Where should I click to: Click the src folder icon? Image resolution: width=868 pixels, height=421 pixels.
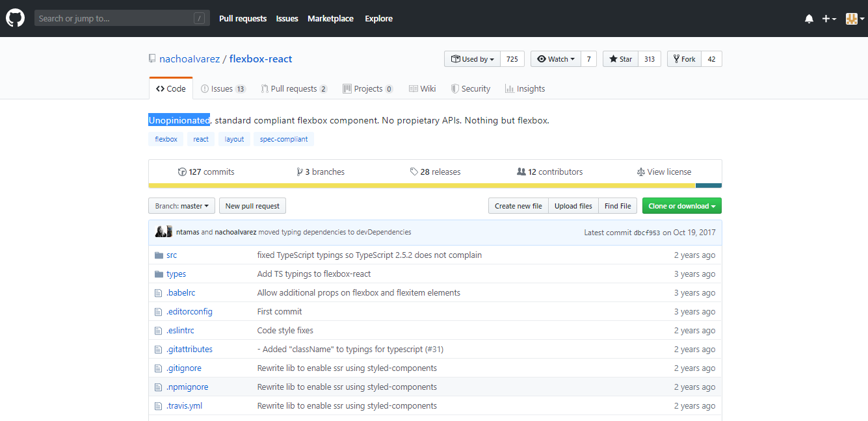point(159,255)
